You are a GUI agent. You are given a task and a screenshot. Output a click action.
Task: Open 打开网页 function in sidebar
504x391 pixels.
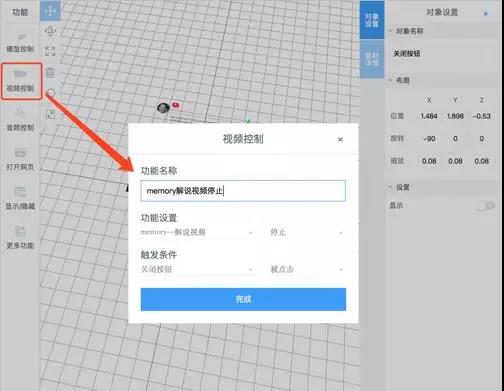[x=20, y=159]
